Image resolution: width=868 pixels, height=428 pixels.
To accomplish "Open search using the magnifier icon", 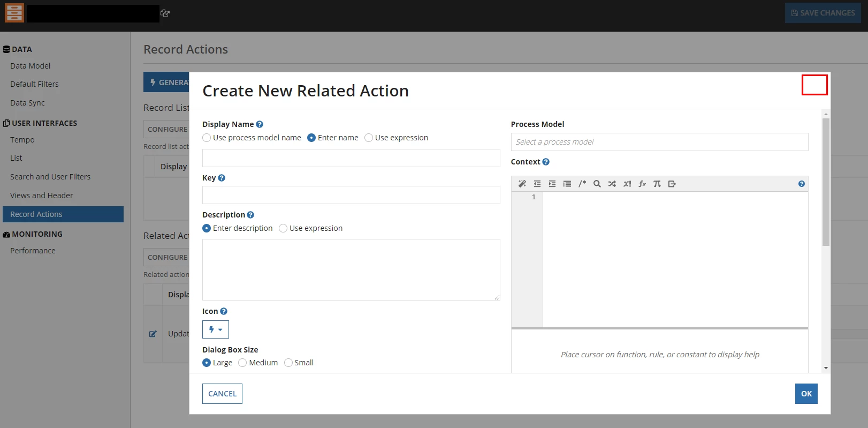I will 597,184.
